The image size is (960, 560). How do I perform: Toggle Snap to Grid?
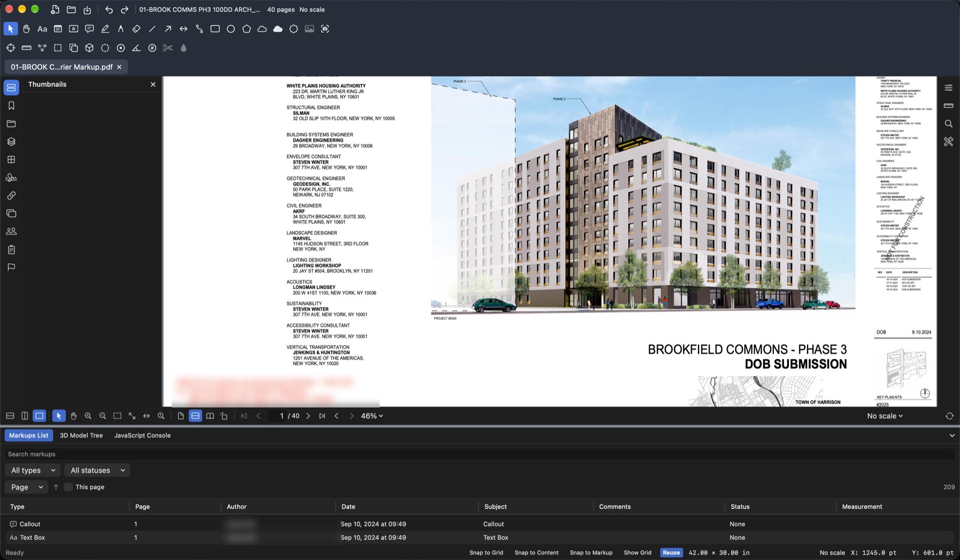(486, 553)
